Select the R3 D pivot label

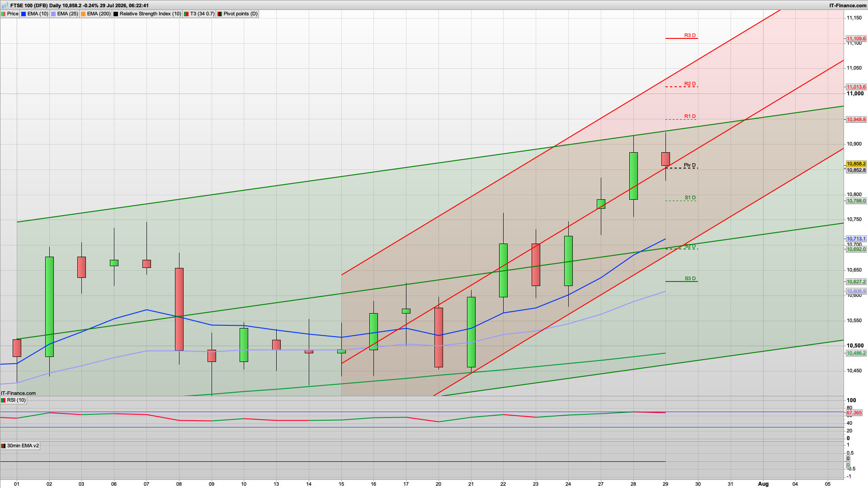pyautogui.click(x=690, y=35)
